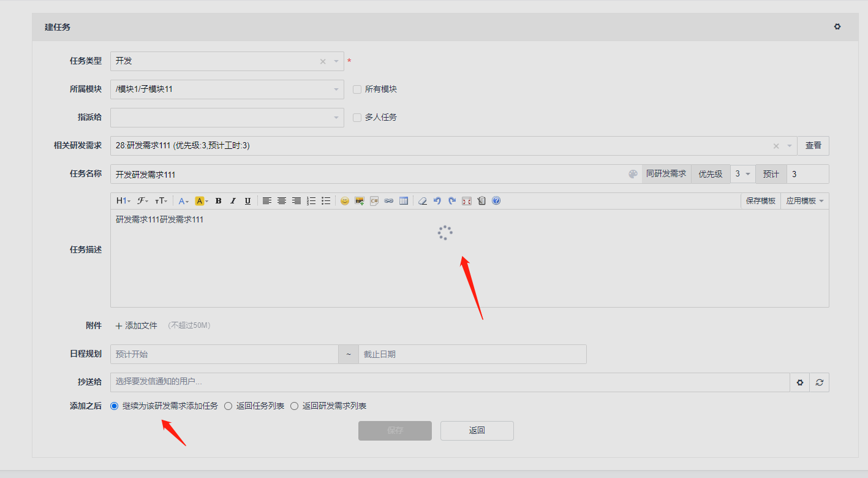Open the 应用模板 dropdown
This screenshot has height=478, width=868.
coord(805,201)
